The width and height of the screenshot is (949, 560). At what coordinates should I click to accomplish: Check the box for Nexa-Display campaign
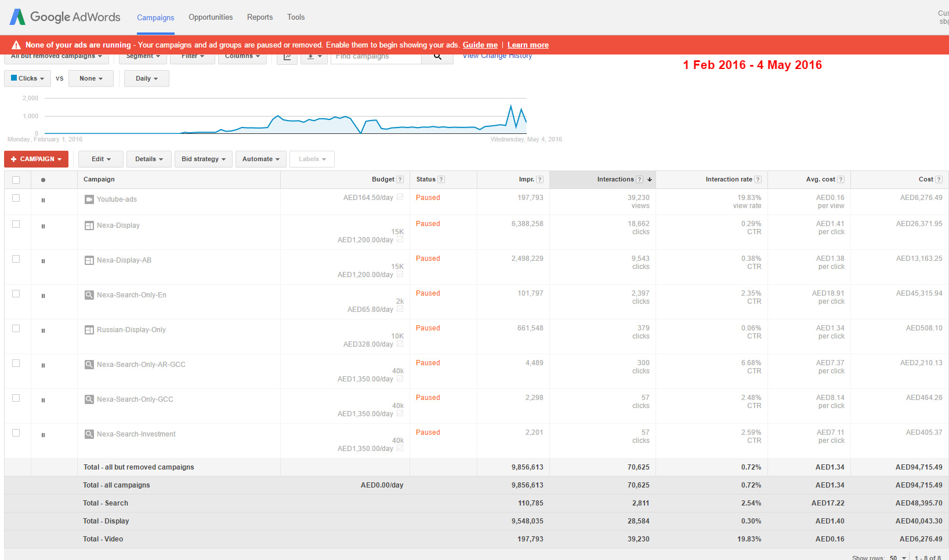click(16, 224)
